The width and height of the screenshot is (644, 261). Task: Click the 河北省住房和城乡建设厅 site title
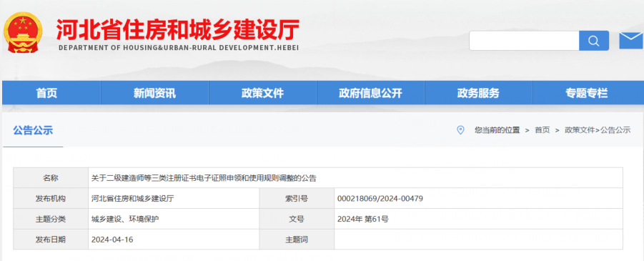(178, 29)
